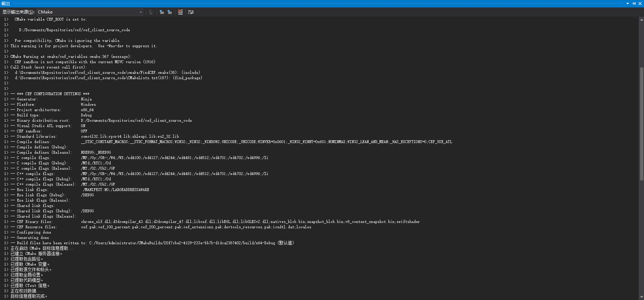Open the output source dropdown showing CMake
The image size is (644, 300).
[x=90, y=12]
